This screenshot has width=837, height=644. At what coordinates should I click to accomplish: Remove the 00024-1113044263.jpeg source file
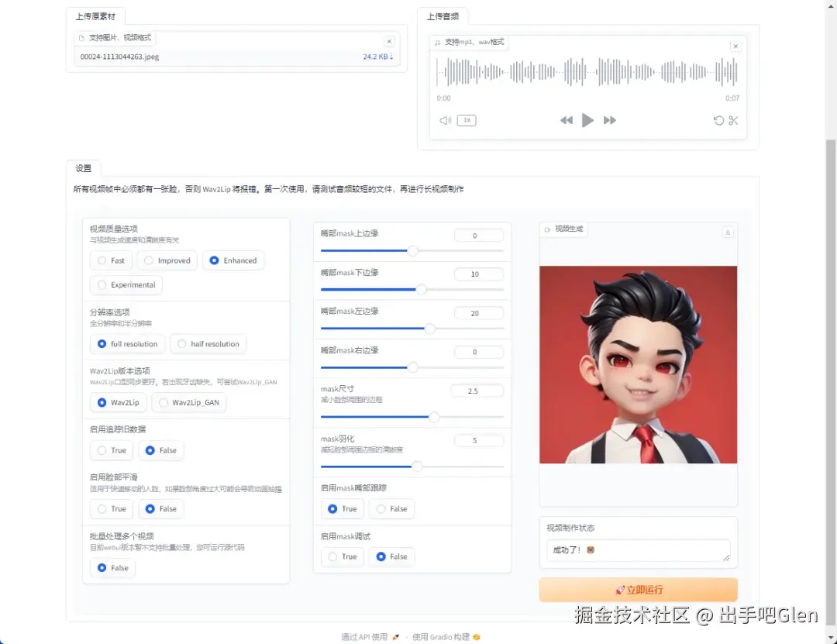click(x=389, y=41)
